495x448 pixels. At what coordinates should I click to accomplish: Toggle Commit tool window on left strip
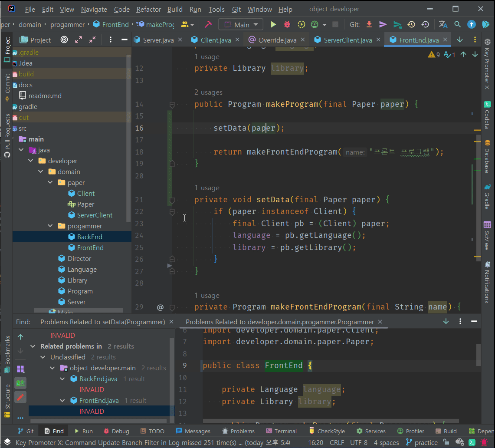pyautogui.click(x=7, y=87)
